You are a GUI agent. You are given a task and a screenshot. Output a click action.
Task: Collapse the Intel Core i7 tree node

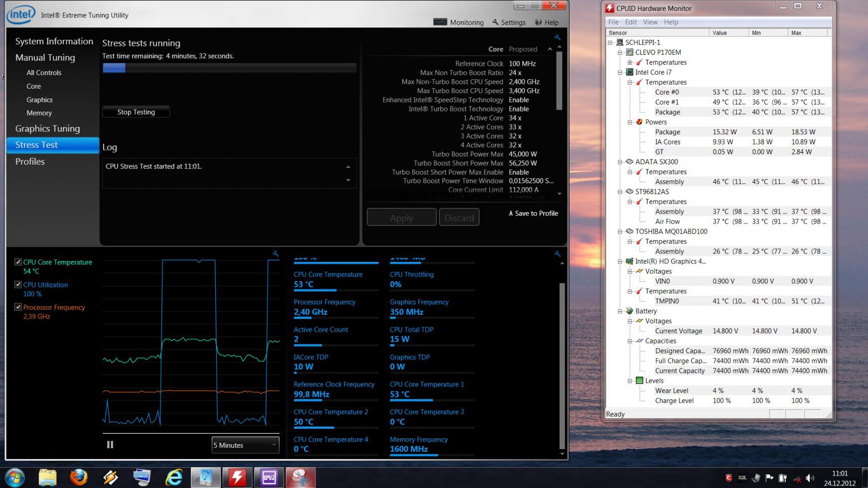point(620,72)
